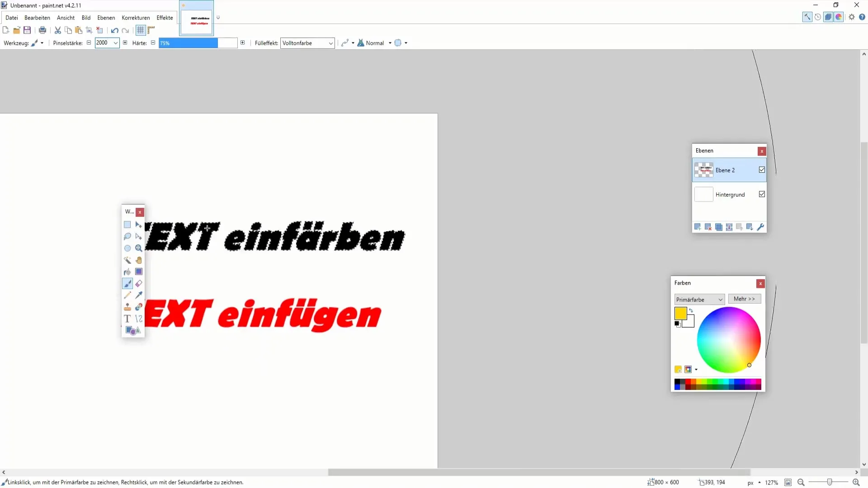868x488 pixels.
Task: Select the Lasso selection tool
Action: (x=127, y=237)
